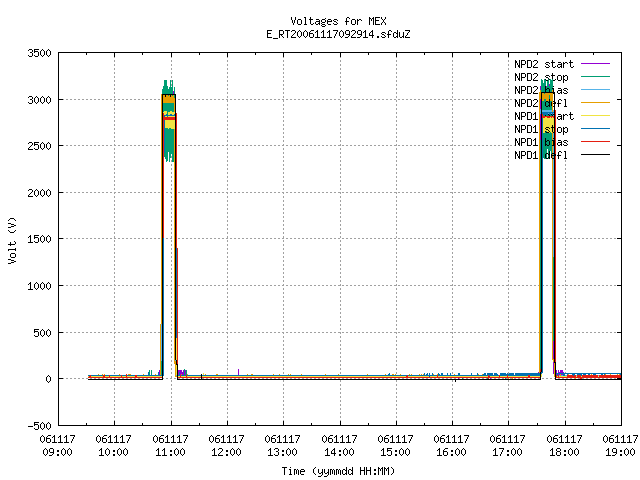640x480 pixels.
Task: Click the -500 y-axis tick label
Action: tap(40, 426)
